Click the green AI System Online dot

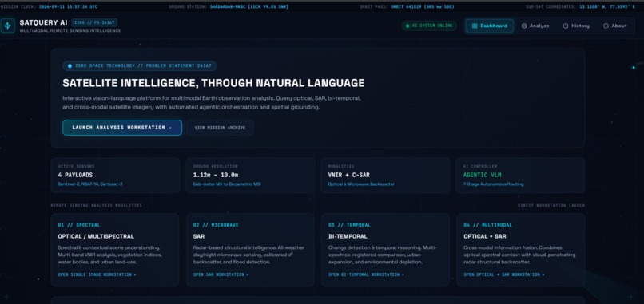tap(407, 26)
